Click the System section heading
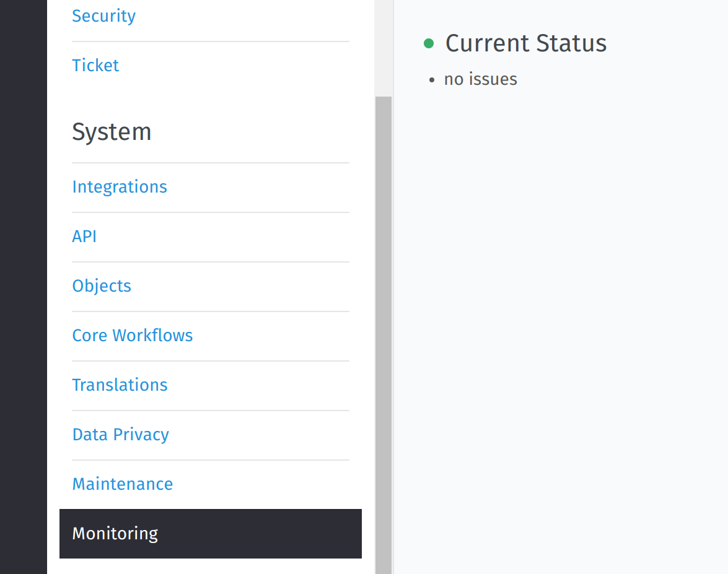Screen dimensions: 728x574 112,131
